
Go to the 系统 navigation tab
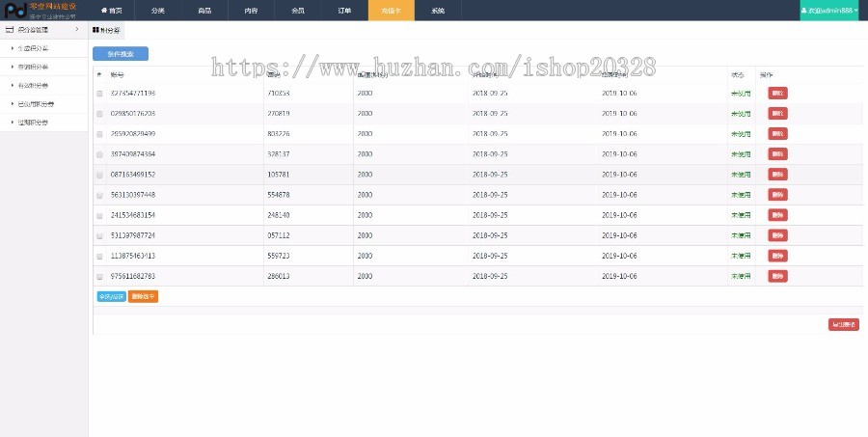[438, 11]
